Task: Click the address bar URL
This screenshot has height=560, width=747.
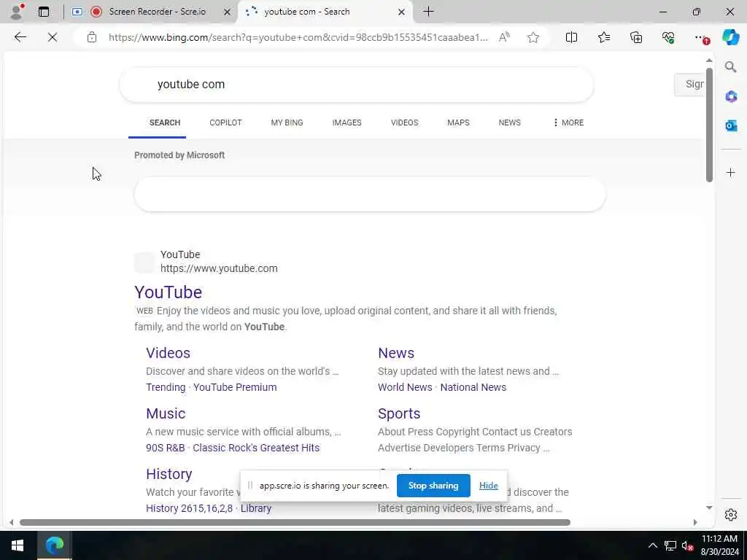Action: click(298, 37)
